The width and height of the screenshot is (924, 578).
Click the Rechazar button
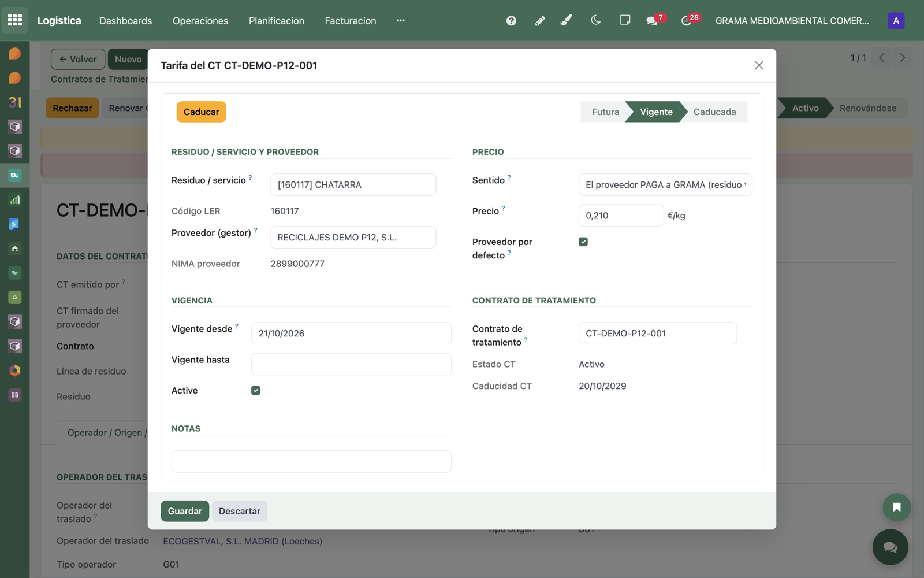click(x=72, y=108)
